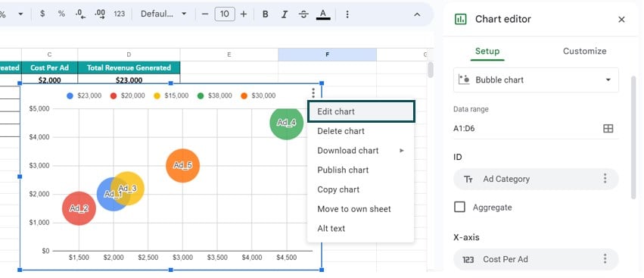Switch to the Setup tab
644x278 pixels.
point(487,52)
